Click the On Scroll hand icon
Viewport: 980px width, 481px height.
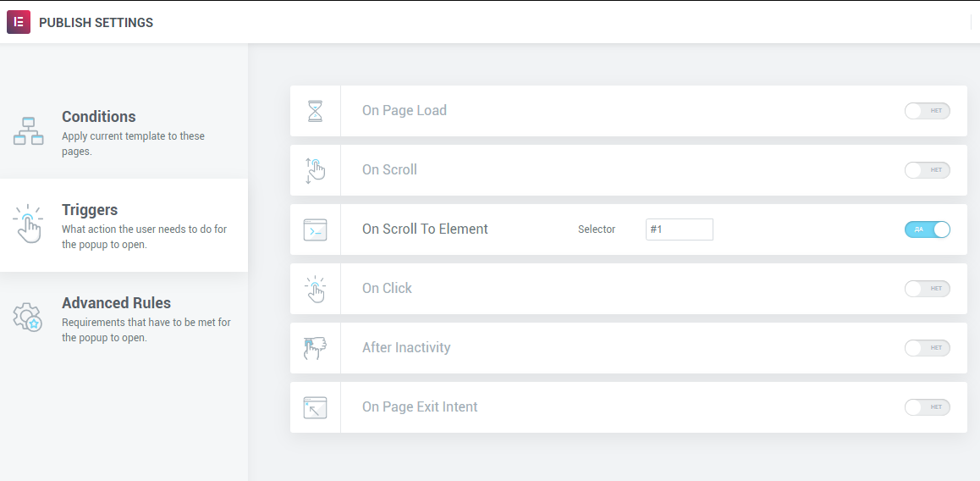315,170
